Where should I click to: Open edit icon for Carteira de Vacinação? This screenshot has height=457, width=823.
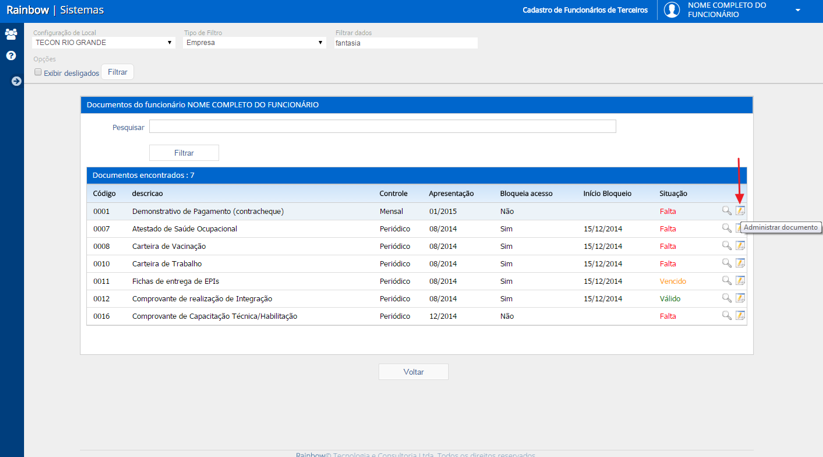pyautogui.click(x=740, y=246)
